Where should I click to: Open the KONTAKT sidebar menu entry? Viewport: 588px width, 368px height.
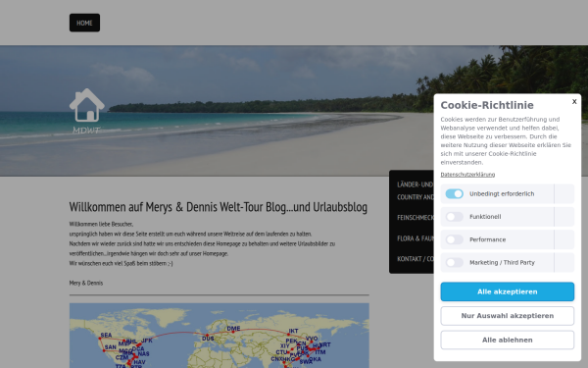(x=415, y=259)
